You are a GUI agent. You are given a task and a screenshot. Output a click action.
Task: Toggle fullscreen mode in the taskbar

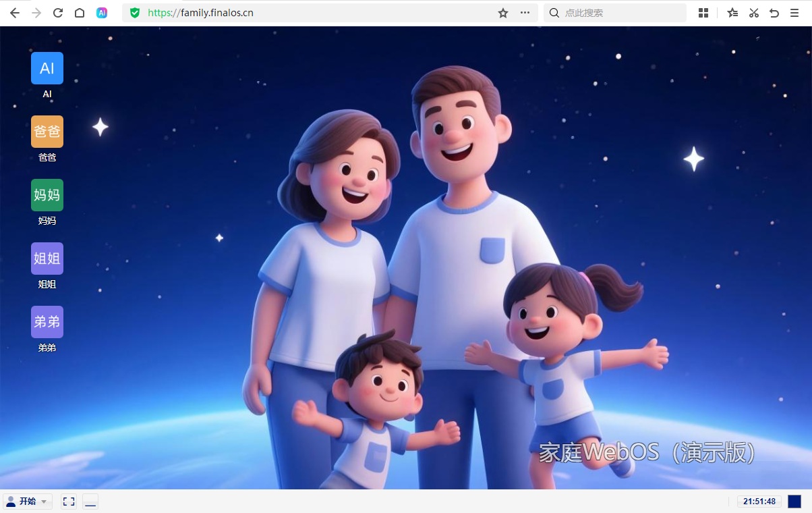(69, 502)
